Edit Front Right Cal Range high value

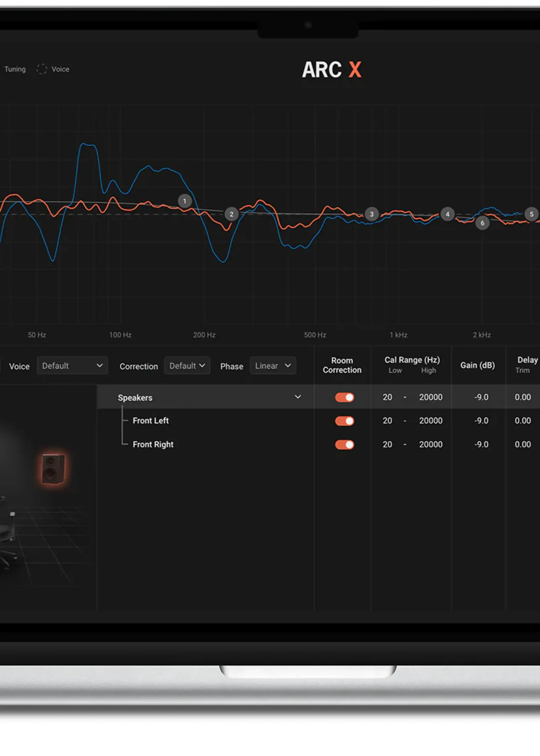[430, 444]
